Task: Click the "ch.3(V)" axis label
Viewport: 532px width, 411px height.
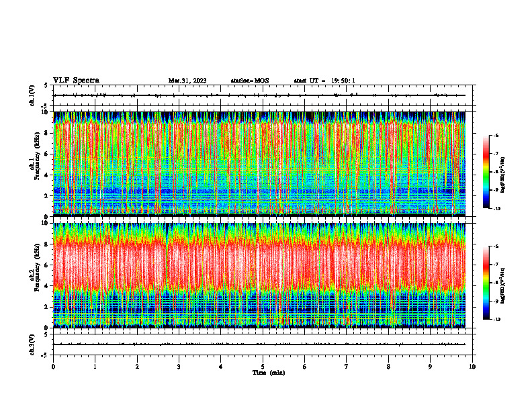Action: pos(32,345)
